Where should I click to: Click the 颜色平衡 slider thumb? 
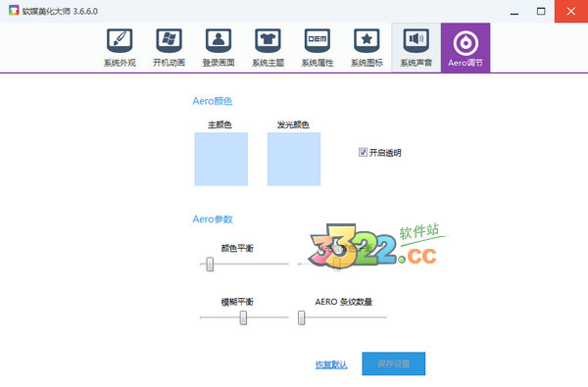pyautogui.click(x=210, y=264)
